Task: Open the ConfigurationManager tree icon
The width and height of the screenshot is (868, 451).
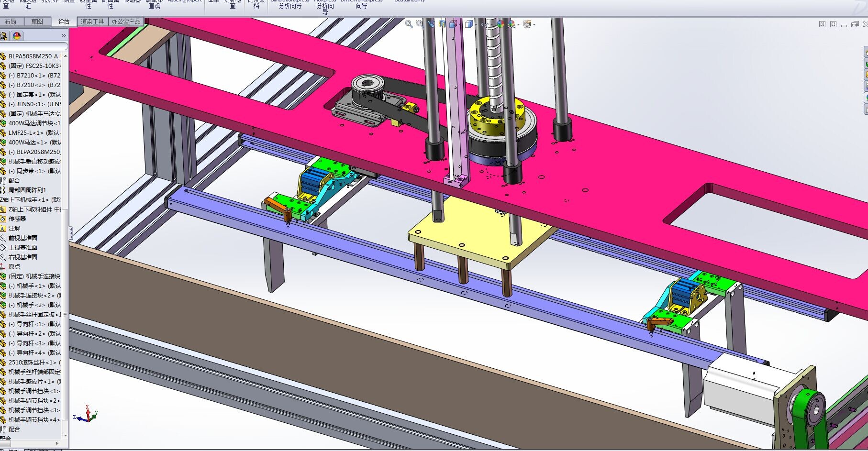Action: [4, 36]
